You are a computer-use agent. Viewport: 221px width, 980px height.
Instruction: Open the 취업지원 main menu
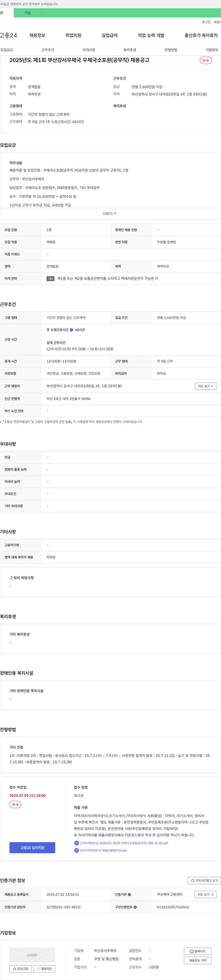coord(73,35)
